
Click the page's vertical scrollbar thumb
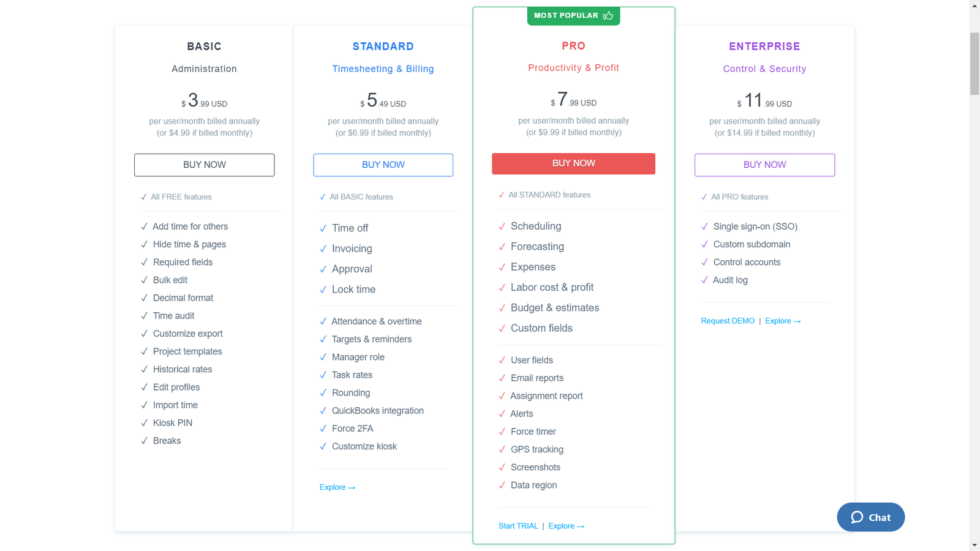974,64
